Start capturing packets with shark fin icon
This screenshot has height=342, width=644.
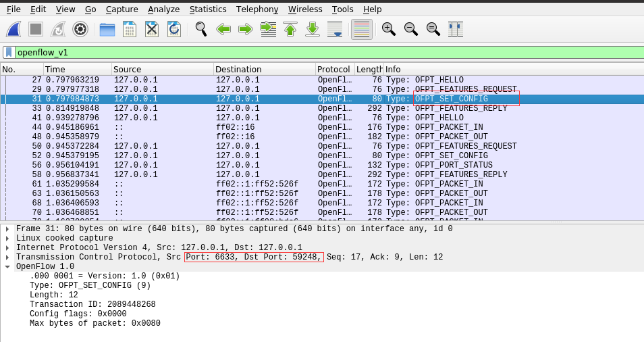pos(14,29)
